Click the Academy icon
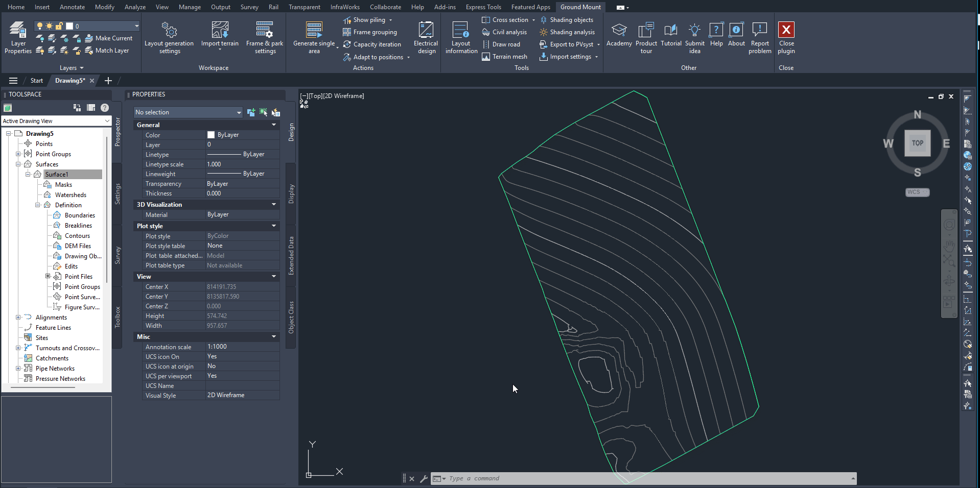 coord(619,35)
